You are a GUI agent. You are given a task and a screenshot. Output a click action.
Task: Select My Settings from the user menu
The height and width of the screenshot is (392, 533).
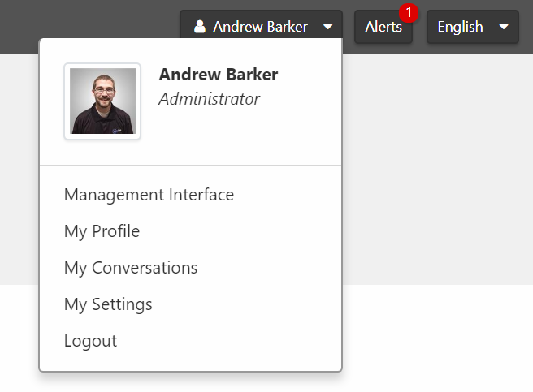tap(108, 304)
